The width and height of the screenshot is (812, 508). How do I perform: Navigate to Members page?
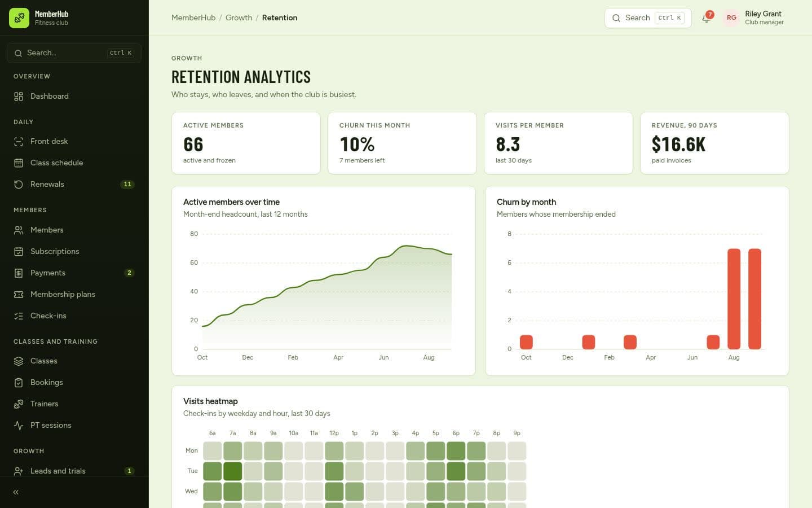pos(74,230)
